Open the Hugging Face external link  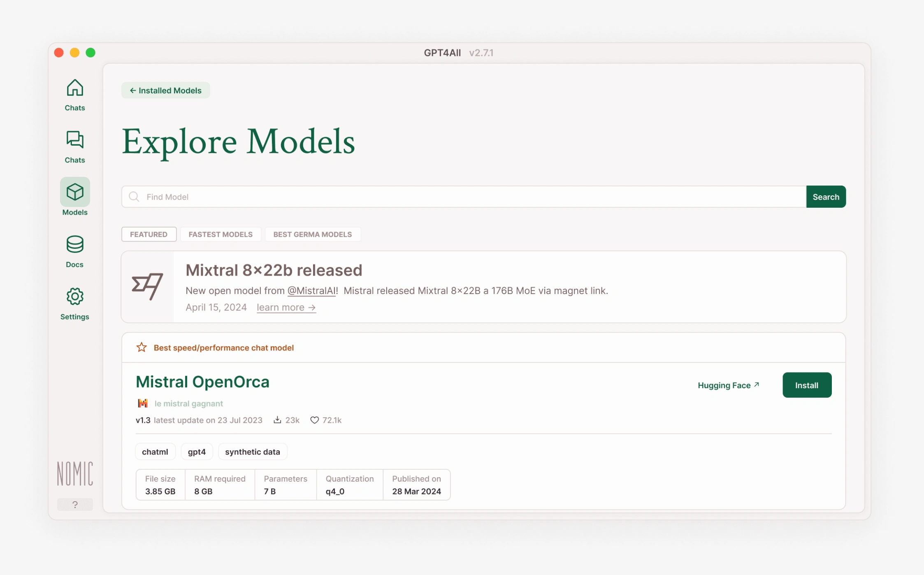click(728, 385)
